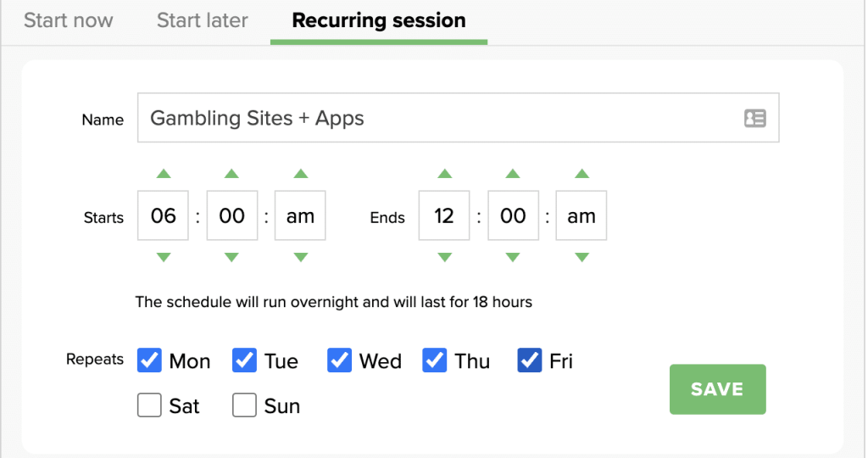
Task: Increase the start minutes with up arrow
Action: (231, 174)
